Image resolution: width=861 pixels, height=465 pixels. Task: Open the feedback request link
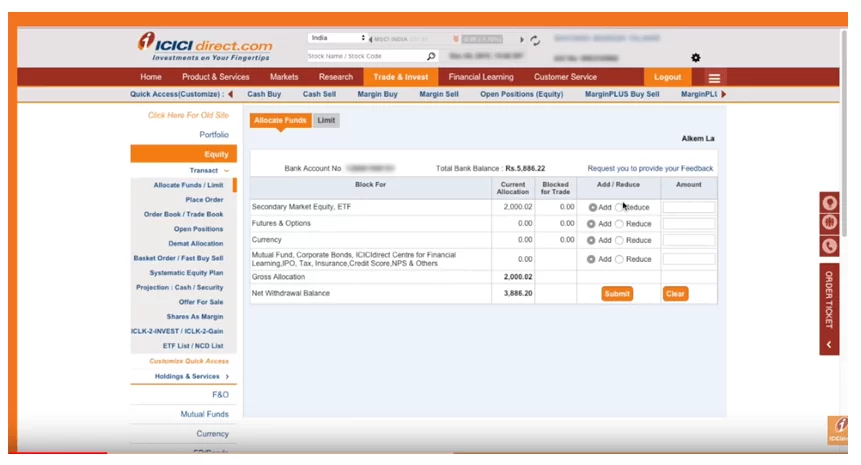(650, 169)
